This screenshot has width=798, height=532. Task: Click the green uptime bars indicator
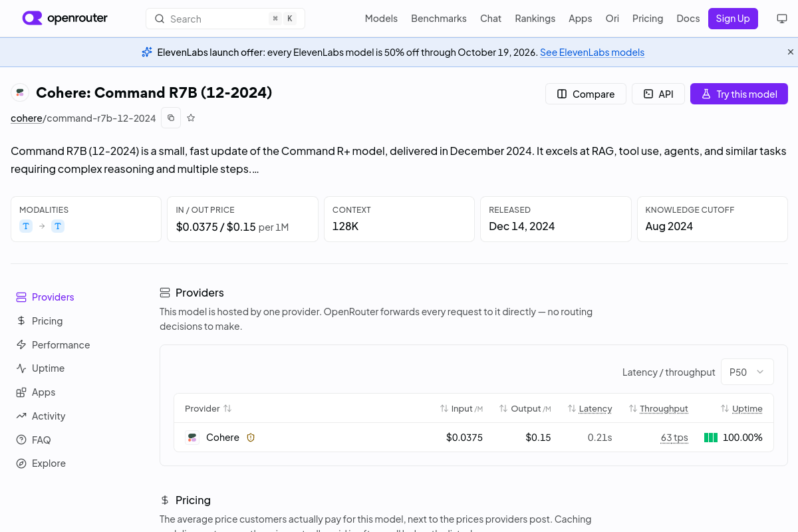click(x=711, y=438)
